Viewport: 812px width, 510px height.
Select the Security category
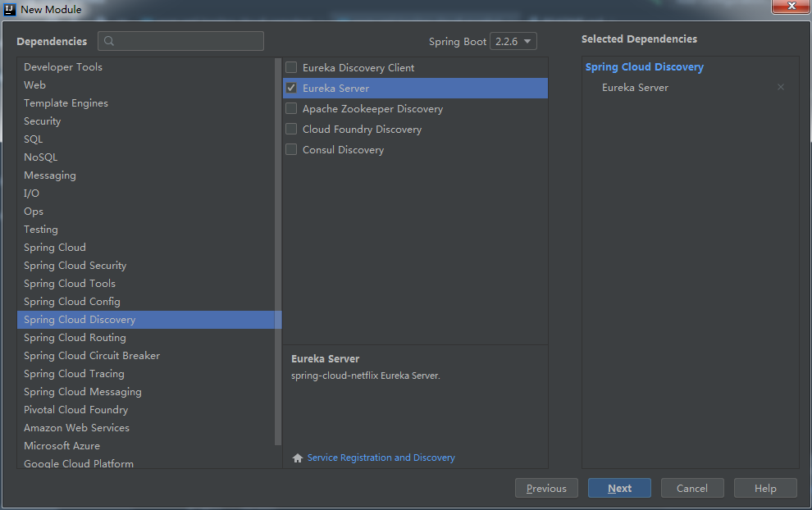[42, 121]
